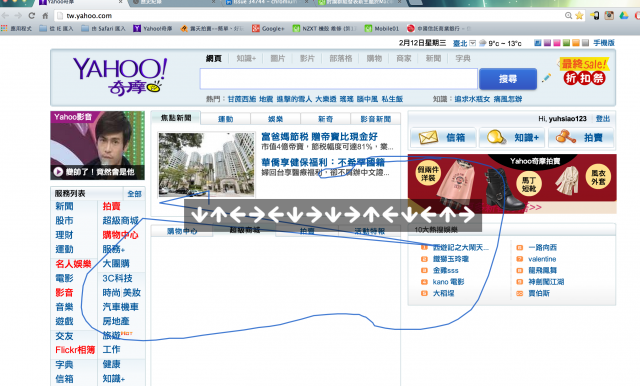Image resolution: width=640 pixels, height=386 pixels.
Task: Click the browser forward arrow
Action: coord(18,16)
